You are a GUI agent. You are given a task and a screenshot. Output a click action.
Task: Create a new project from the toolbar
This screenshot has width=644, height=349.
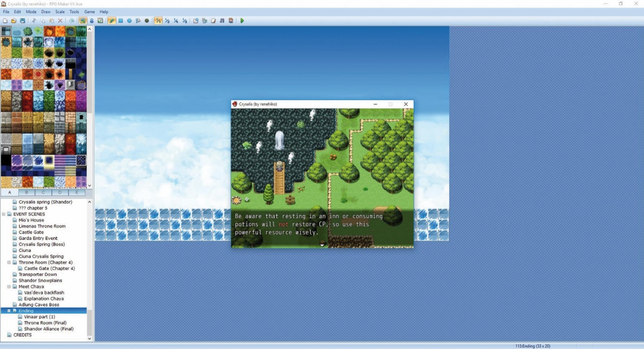[x=5, y=20]
